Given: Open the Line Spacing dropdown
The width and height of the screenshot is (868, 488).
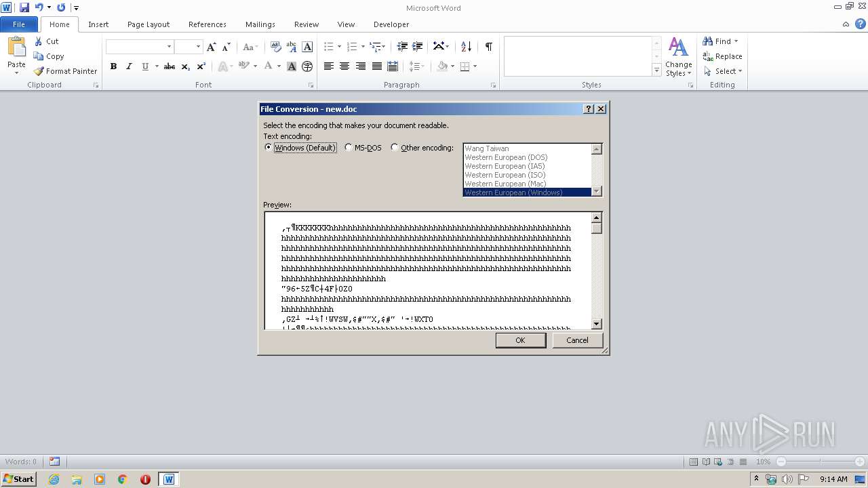Looking at the screenshot, I should [x=417, y=66].
